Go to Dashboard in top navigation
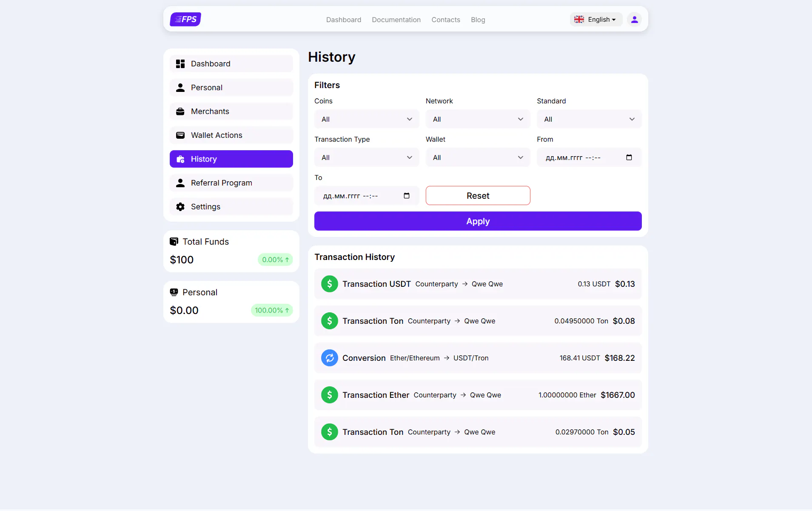The width and height of the screenshot is (812, 511). 343,20
